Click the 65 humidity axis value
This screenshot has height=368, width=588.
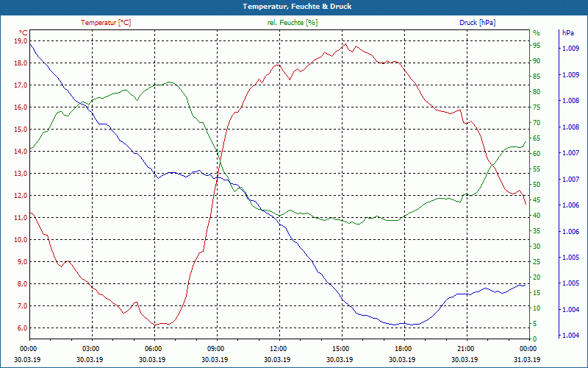[x=537, y=138]
